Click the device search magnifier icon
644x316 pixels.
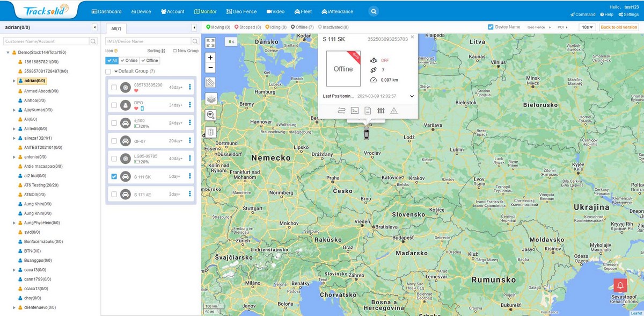coord(196,41)
